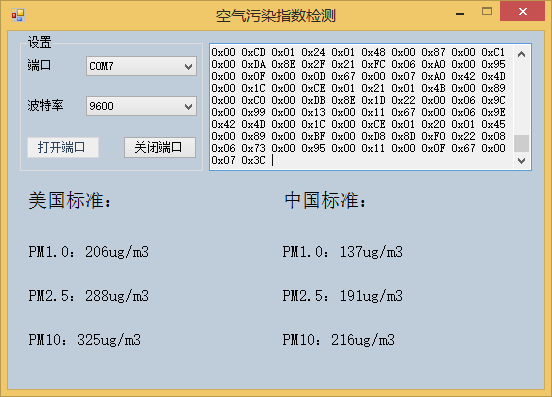Click the 中国标准 heading label
This screenshot has width=552, height=397.
pos(325,200)
